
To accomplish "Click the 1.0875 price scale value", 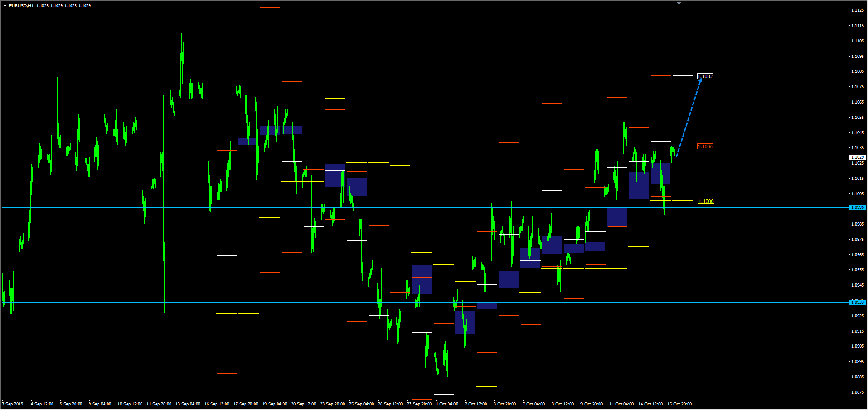I will pyautogui.click(x=858, y=392).
